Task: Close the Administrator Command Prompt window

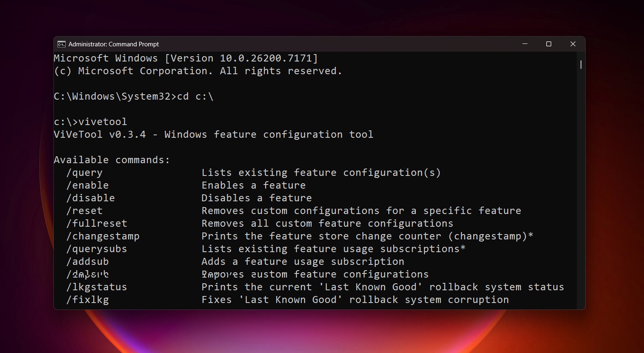Action: (573, 44)
